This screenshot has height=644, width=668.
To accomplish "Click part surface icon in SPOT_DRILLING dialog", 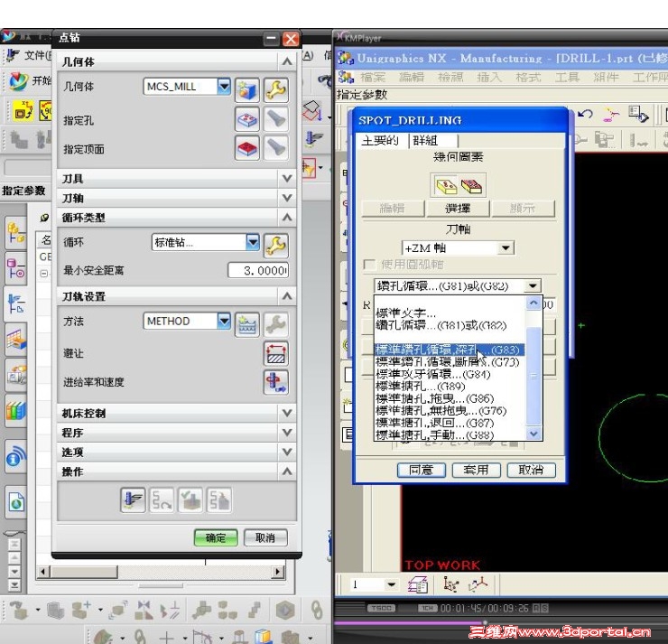I will (x=471, y=186).
